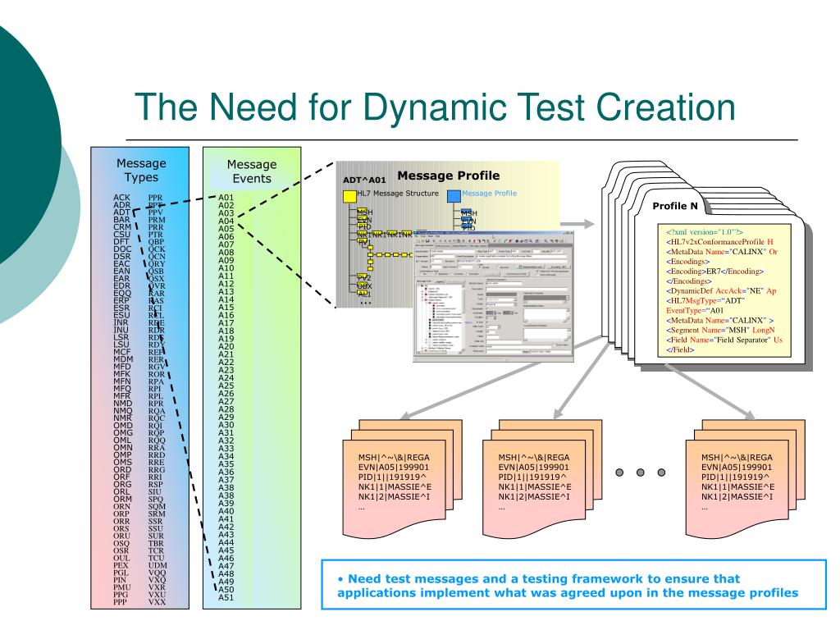Select the QBP message type
840x630 pixels.
point(157,242)
